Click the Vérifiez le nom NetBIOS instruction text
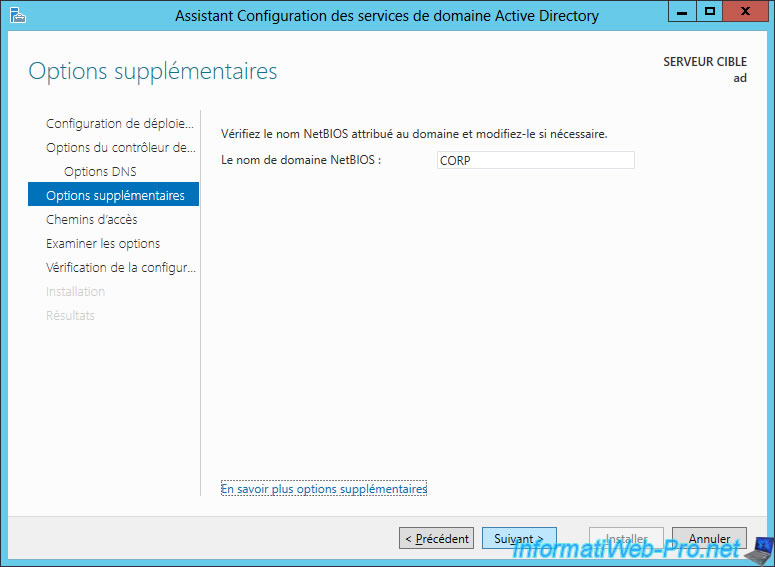Image resolution: width=775 pixels, height=567 pixels. (414, 133)
